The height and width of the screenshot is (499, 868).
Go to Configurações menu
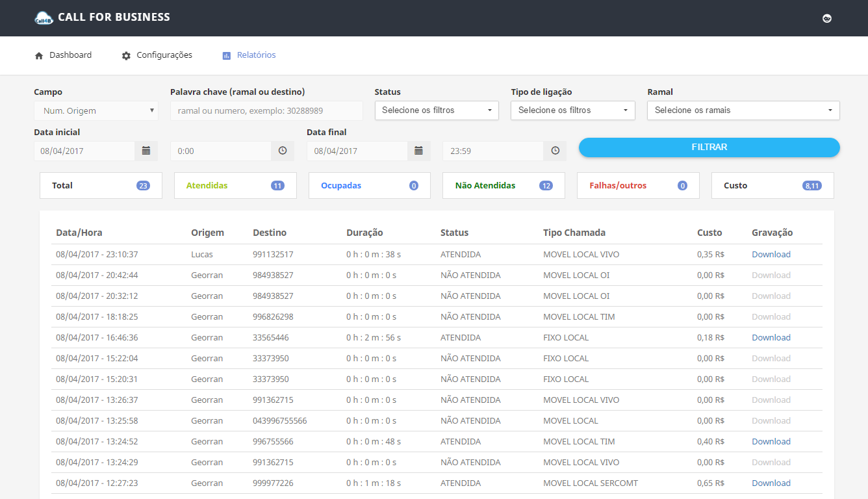click(x=157, y=55)
